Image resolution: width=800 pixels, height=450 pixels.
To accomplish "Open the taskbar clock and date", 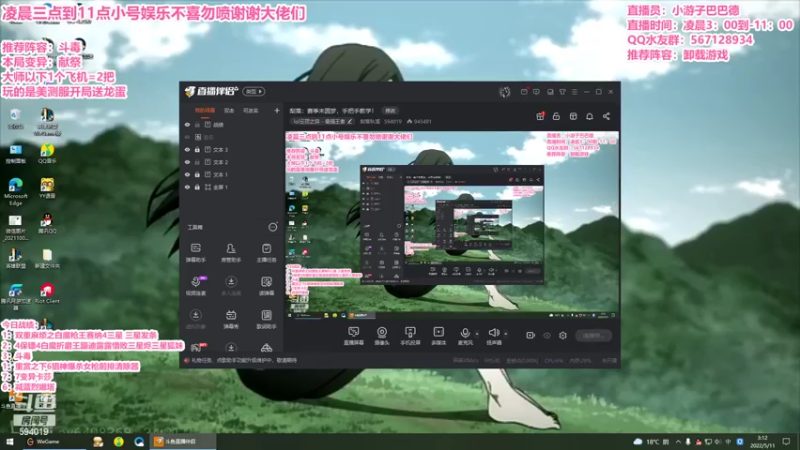I will click(x=763, y=441).
